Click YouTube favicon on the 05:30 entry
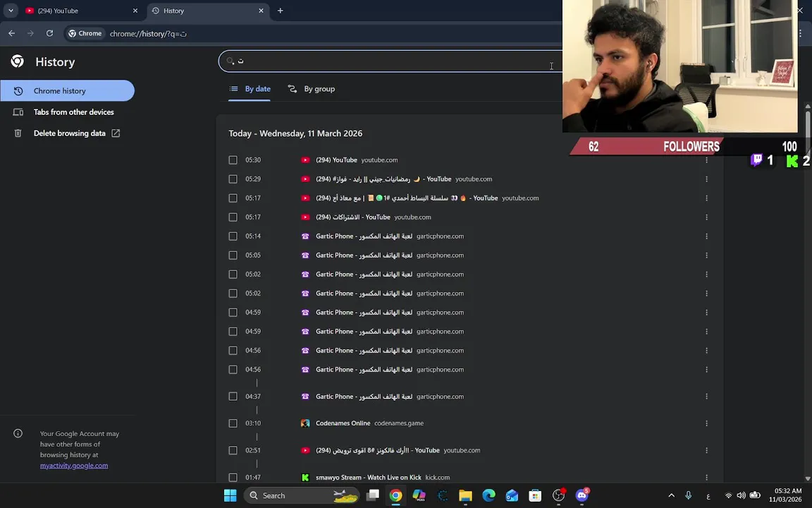The image size is (812, 508). coord(305,160)
